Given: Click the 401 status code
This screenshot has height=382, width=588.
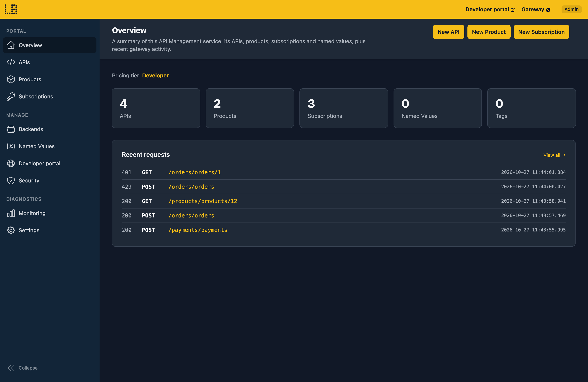Looking at the screenshot, I should (x=127, y=173).
